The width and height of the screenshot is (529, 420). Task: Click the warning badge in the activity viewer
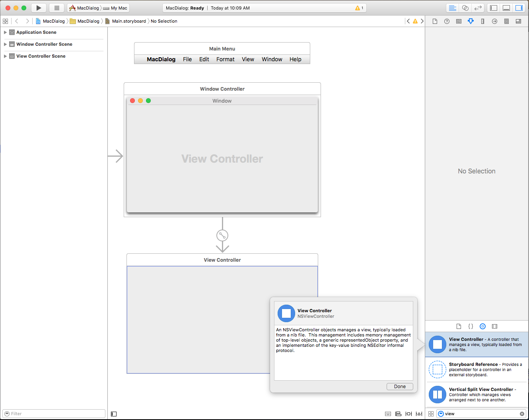coord(358,8)
